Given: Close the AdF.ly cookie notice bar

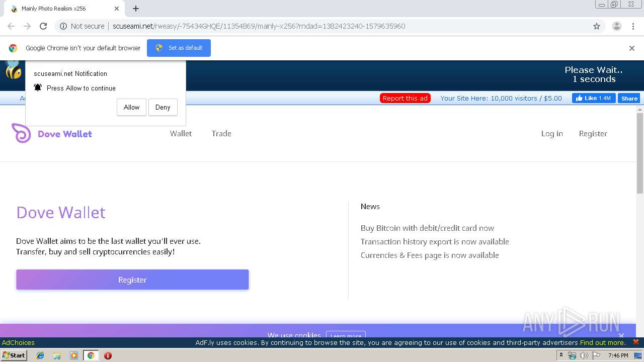Looking at the screenshot, I should point(635,342).
